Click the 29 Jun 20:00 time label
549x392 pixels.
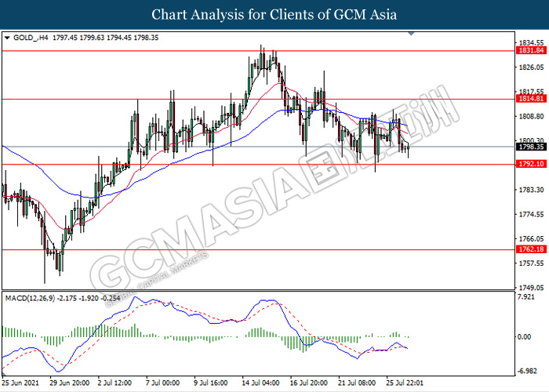pyautogui.click(x=69, y=383)
